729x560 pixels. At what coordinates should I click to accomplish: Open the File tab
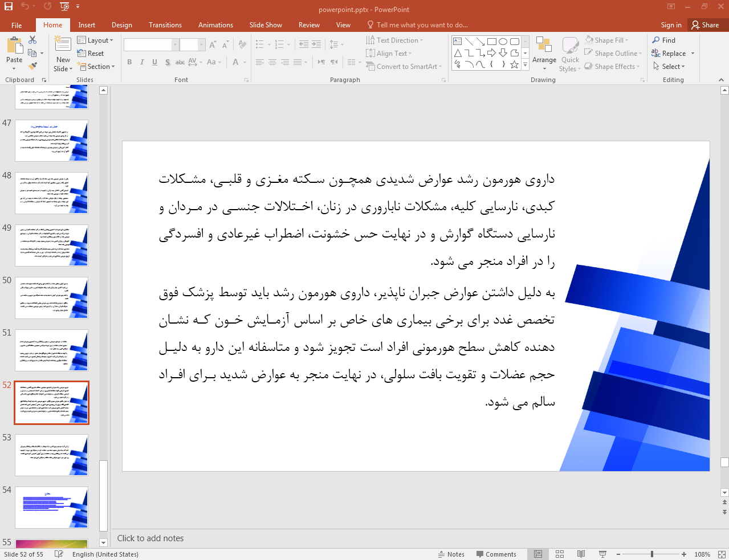[17, 25]
